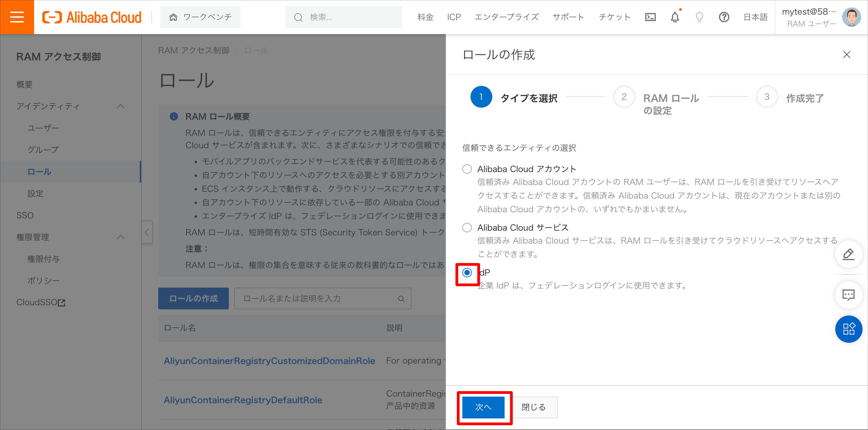Collapse the left sidebar with arrow handle
This screenshot has width=868, height=430.
[147, 232]
